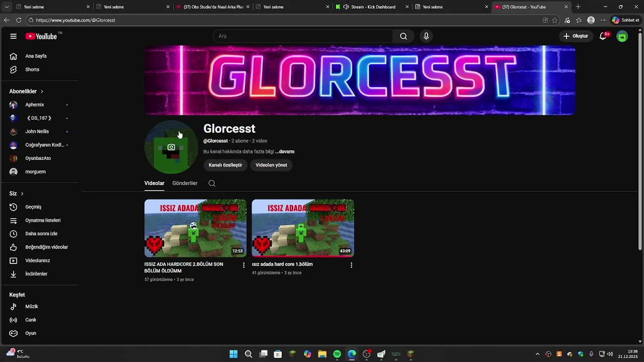Open the browser three-dots settings menu

pyautogui.click(x=603, y=20)
